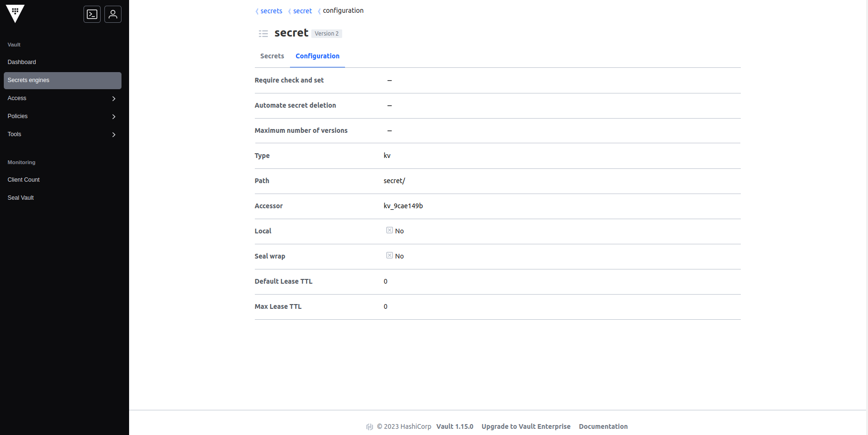Open the Upgrade to Vault Enterprise link
868x435 pixels.
(x=526, y=426)
